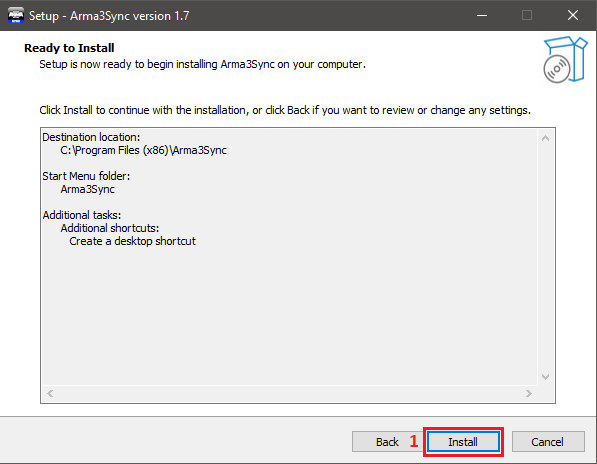Click the 'Start Menu folder:' line
The height and width of the screenshot is (464, 597).
[x=86, y=176]
